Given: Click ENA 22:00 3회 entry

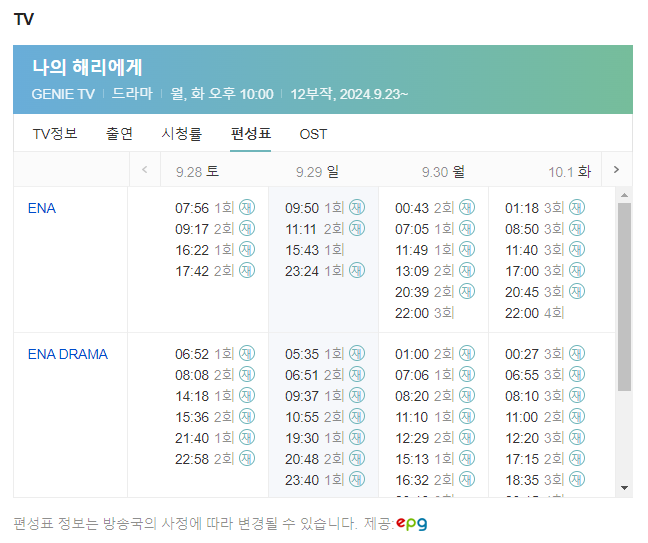Looking at the screenshot, I should click(x=424, y=313).
